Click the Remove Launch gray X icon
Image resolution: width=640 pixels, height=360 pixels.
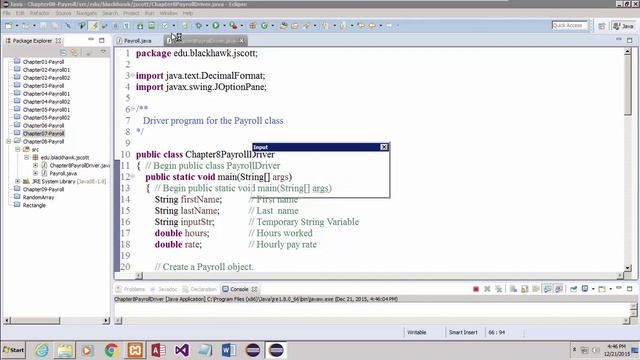click(x=487, y=289)
